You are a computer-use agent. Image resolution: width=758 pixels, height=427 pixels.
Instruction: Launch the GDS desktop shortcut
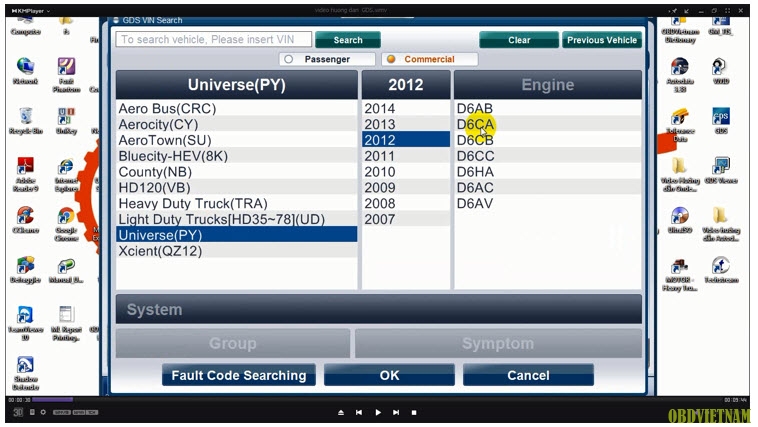click(721, 120)
